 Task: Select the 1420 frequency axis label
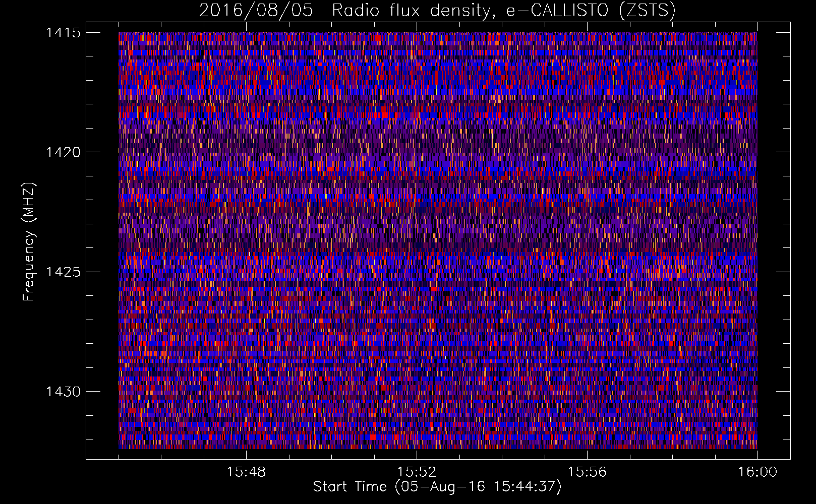[x=63, y=152]
